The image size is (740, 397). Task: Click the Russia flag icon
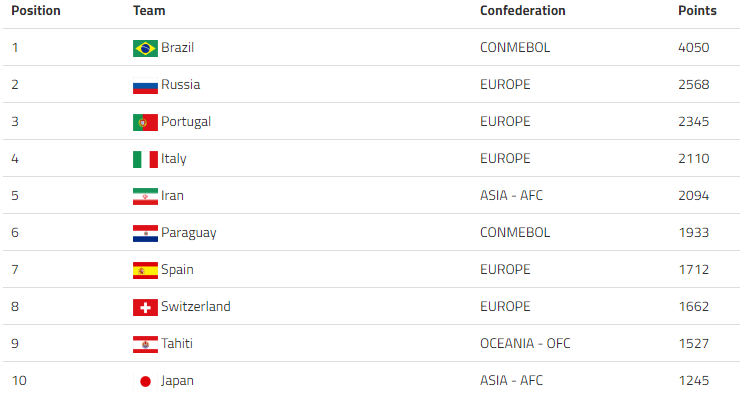145,85
